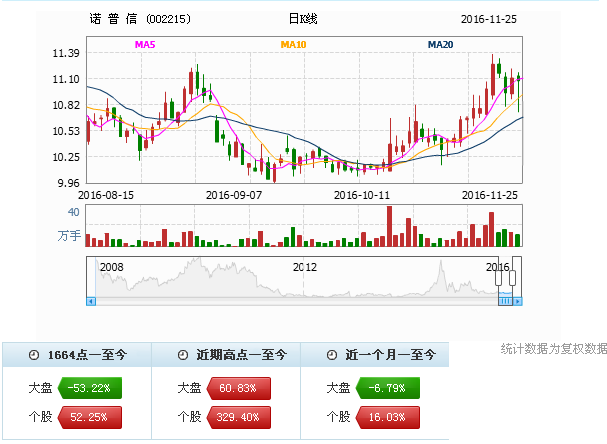Click the left scroll arrow of the timeline navigator

pos(91,301)
